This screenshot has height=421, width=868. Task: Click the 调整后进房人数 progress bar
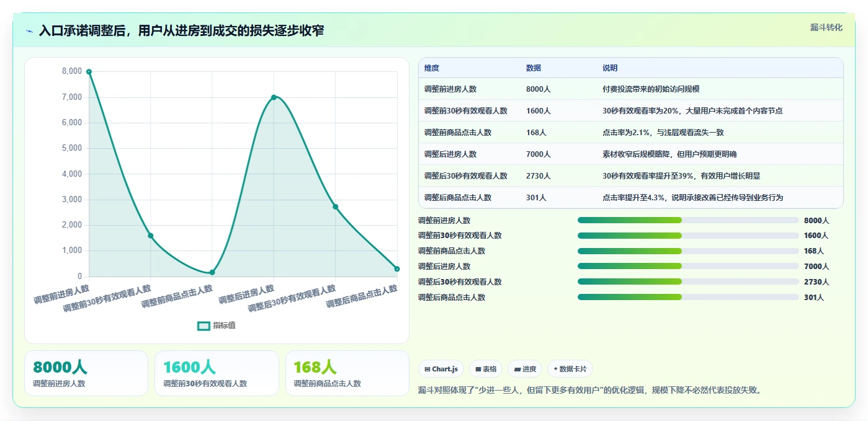[x=688, y=266]
